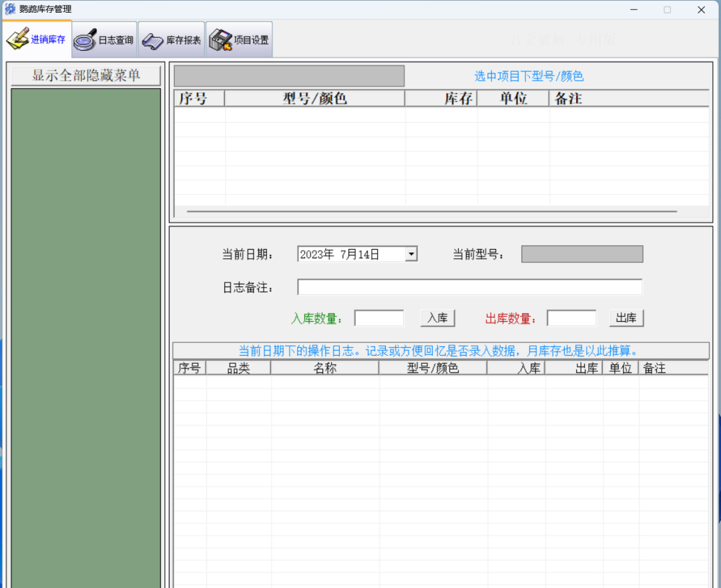This screenshot has width=721, height=588.
Task: Click the 库存报表 scroll icon
Action: (x=153, y=41)
